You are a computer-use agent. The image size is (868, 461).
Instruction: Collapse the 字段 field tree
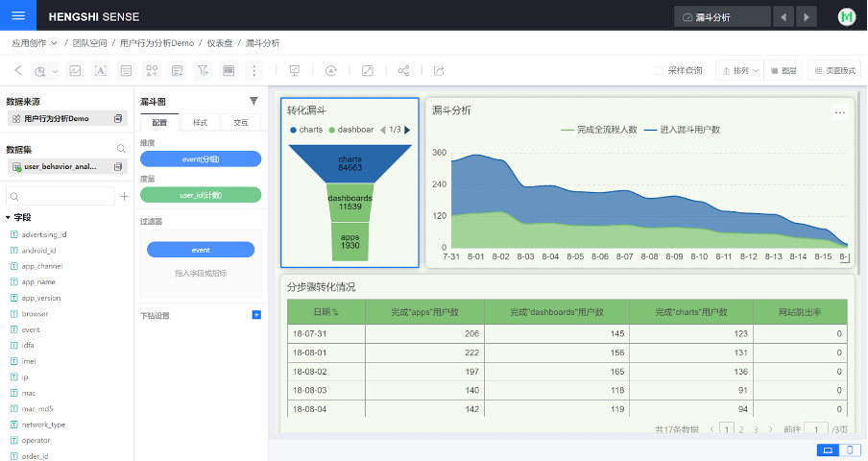click(x=9, y=218)
